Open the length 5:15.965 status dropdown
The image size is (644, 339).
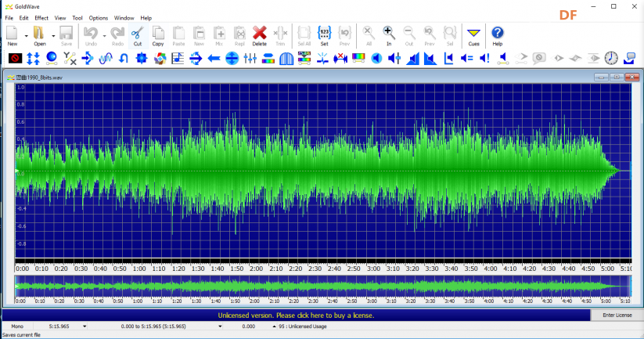point(85,326)
